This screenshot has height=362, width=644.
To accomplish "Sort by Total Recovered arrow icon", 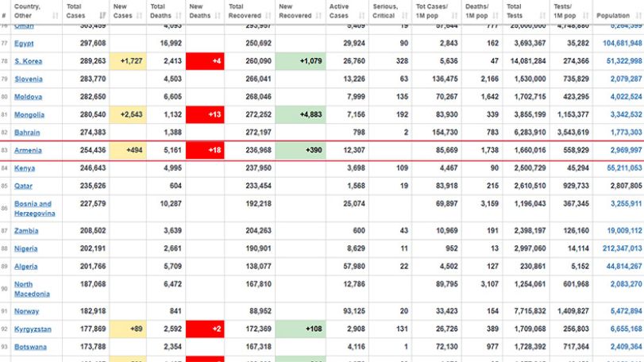I will pyautogui.click(x=268, y=16).
